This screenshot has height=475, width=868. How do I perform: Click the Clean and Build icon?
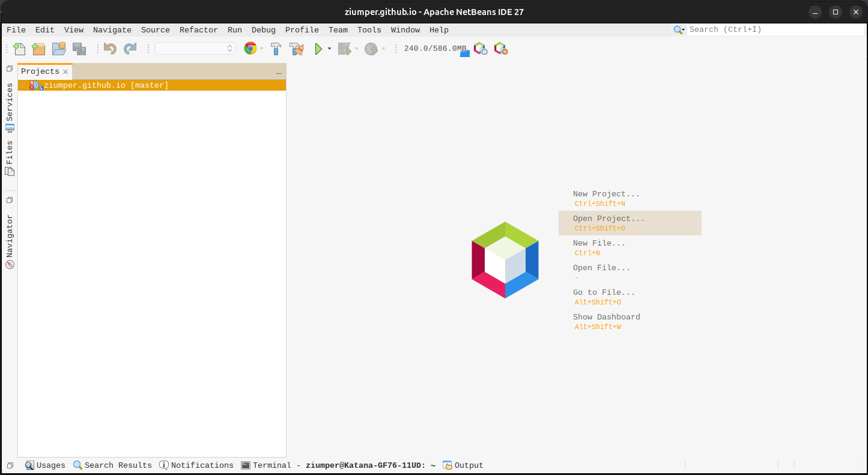point(297,49)
